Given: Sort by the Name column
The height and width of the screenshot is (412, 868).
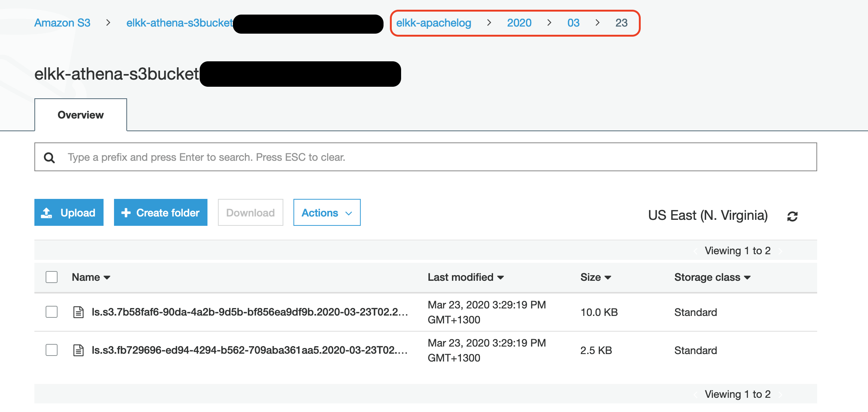Looking at the screenshot, I should pyautogui.click(x=91, y=277).
